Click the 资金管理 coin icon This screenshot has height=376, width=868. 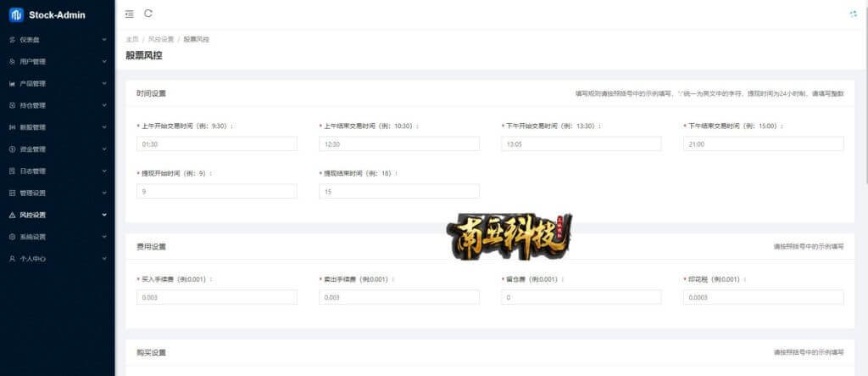click(12, 149)
